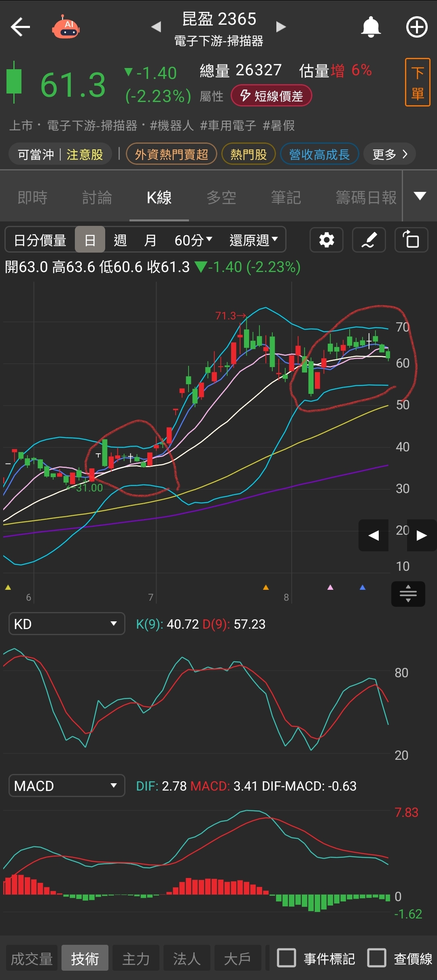Select 週 weekly period

[x=120, y=240]
